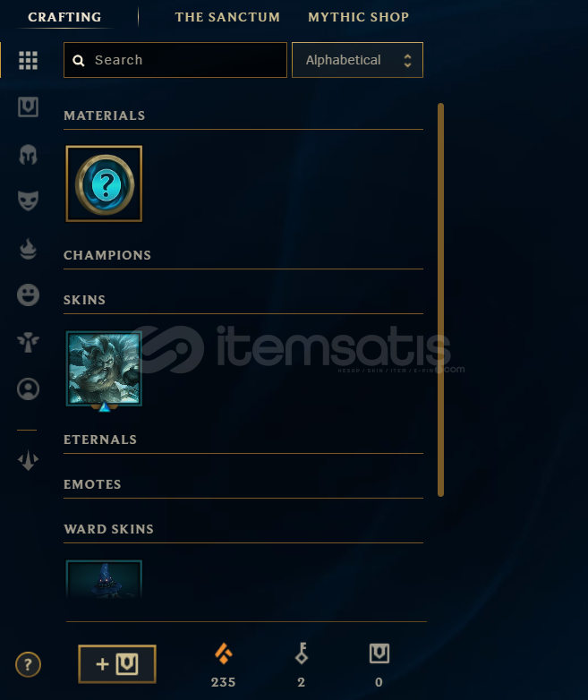Filter loot by champions helmet icon
This screenshot has width=588, height=700.
tap(28, 155)
